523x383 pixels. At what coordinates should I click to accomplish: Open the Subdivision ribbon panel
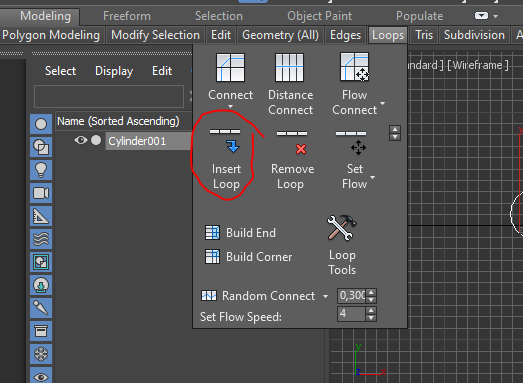[474, 35]
